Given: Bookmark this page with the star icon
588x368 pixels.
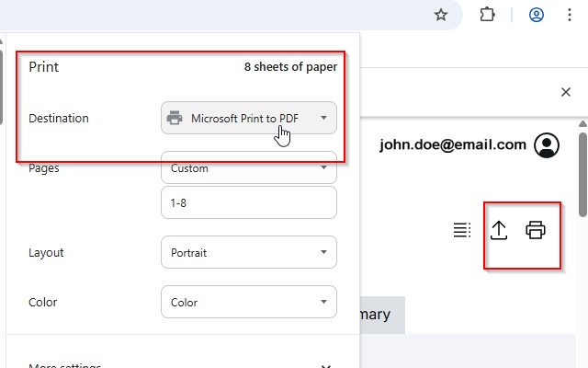Looking at the screenshot, I should tap(441, 15).
